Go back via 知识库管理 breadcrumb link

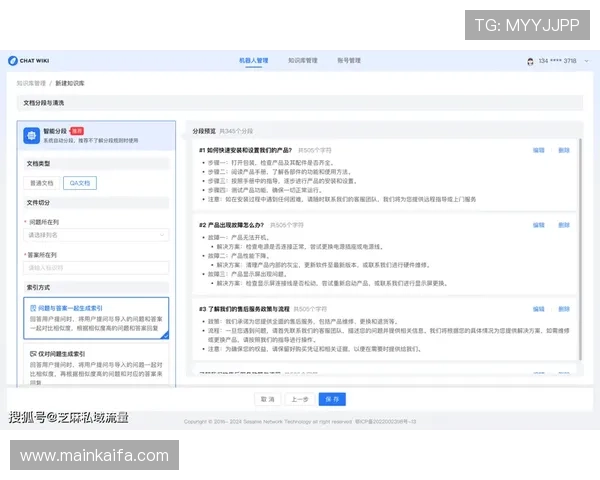pyautogui.click(x=31, y=83)
